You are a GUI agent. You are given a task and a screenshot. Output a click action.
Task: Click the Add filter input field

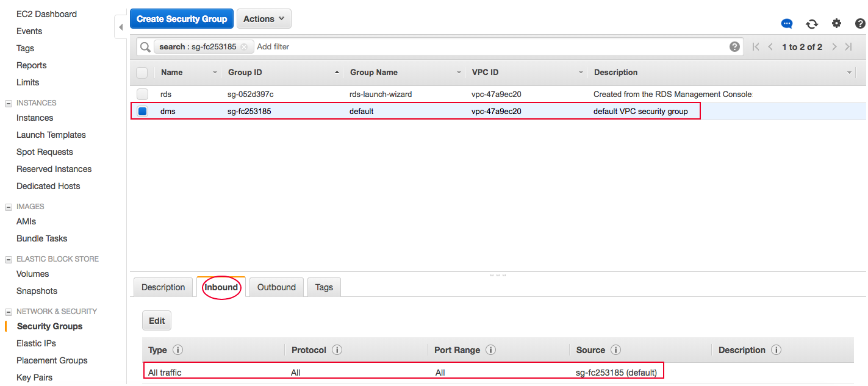pos(273,46)
